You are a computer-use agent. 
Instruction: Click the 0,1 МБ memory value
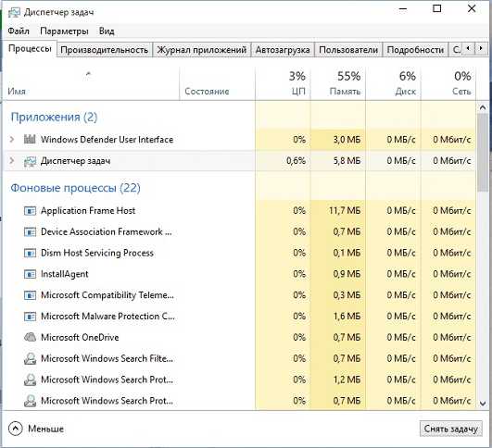pos(347,253)
